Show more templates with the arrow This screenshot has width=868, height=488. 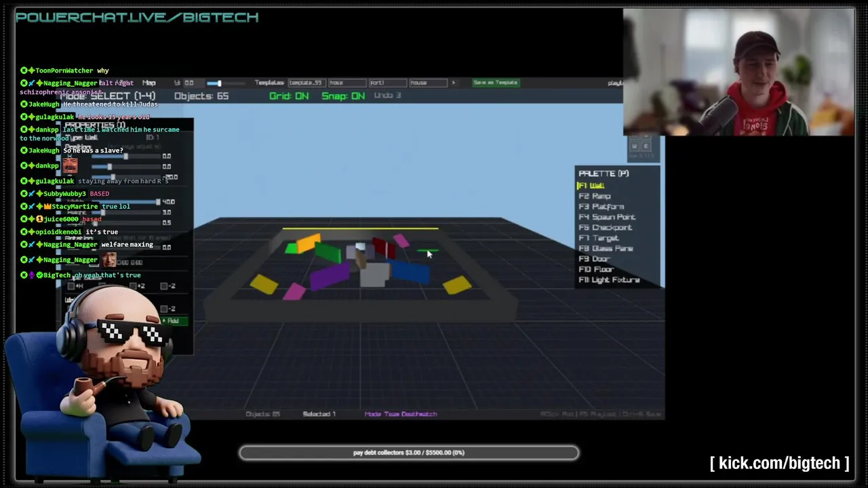tap(454, 83)
